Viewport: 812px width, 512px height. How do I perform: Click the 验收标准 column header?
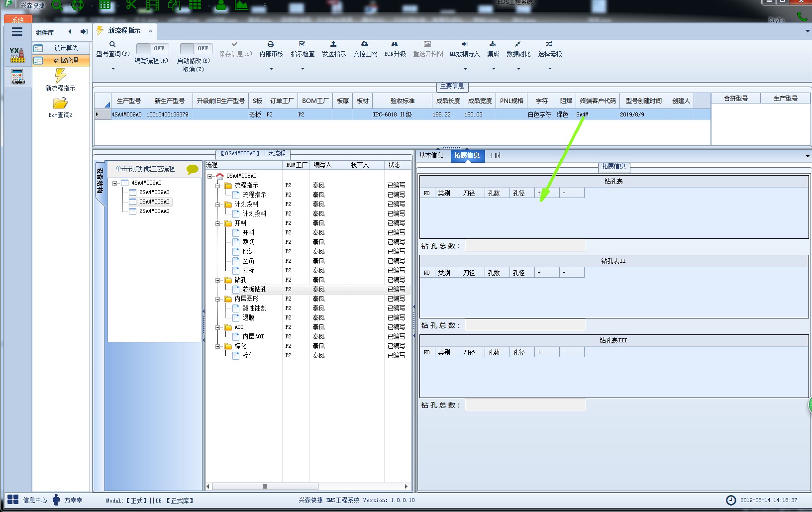click(x=402, y=101)
